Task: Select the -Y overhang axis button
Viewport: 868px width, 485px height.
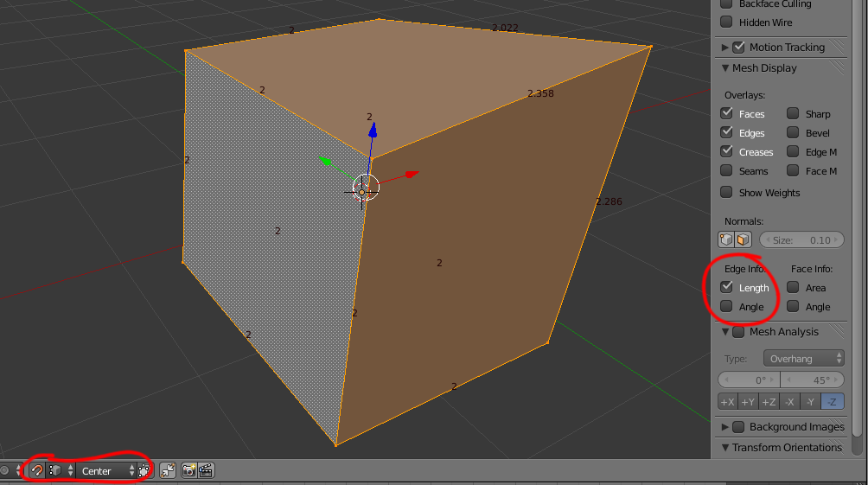Action: coord(810,401)
